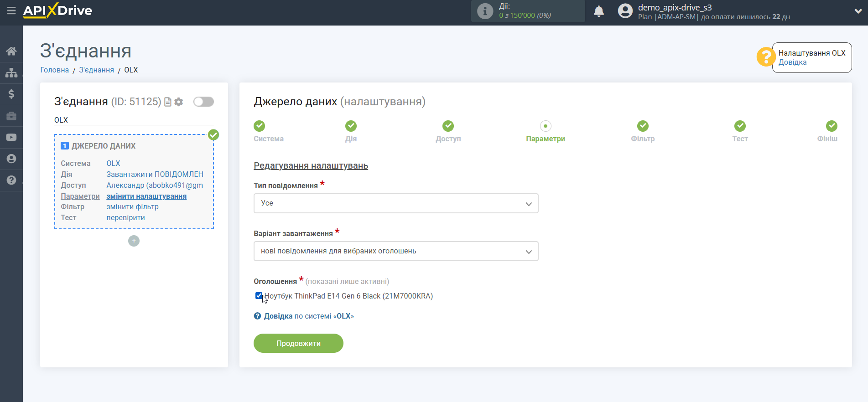
Task: Select the Фільтр step
Action: [x=643, y=126]
